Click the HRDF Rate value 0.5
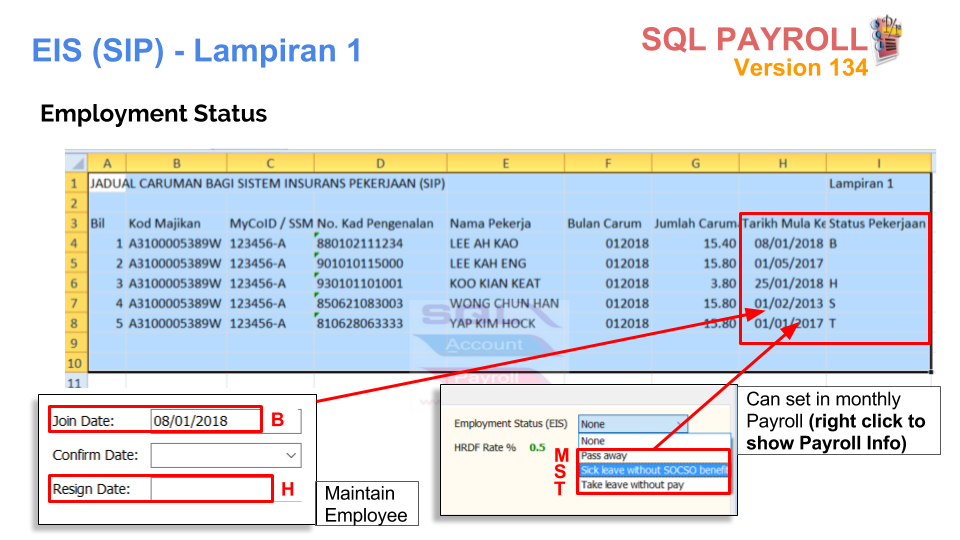The width and height of the screenshot is (960, 540). pos(537,448)
